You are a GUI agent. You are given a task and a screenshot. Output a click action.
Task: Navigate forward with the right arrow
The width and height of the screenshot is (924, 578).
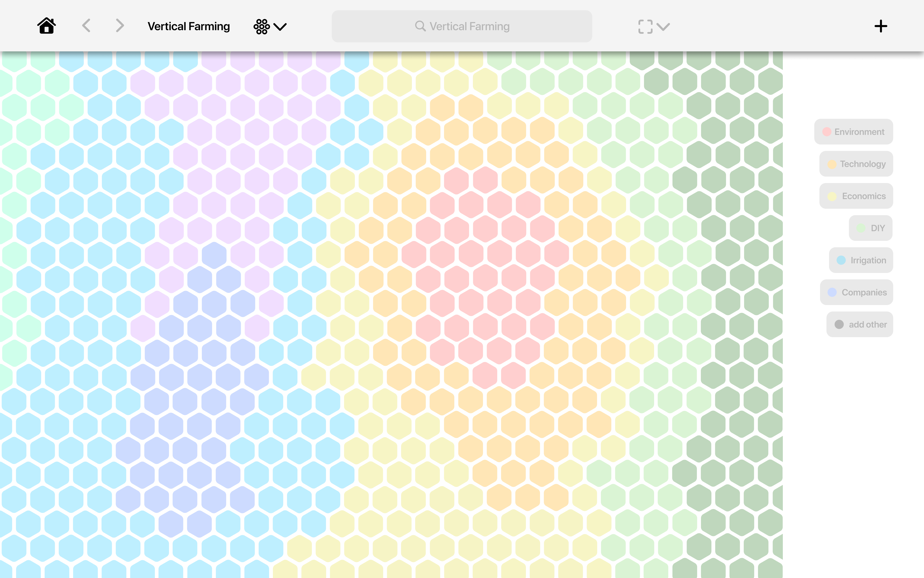click(x=120, y=26)
